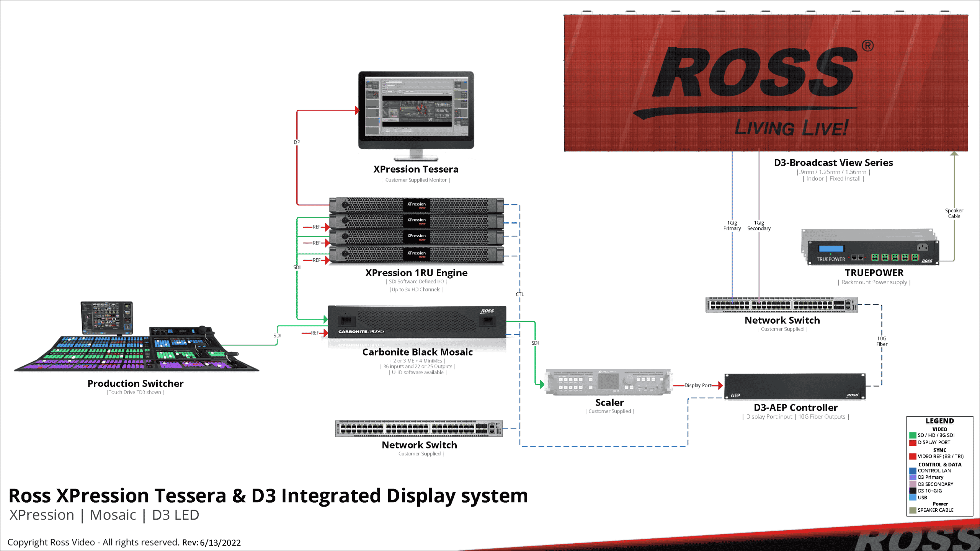Click the 'XPression 1RU Engine' label
Image resolution: width=980 pixels, height=551 pixels.
(x=416, y=273)
